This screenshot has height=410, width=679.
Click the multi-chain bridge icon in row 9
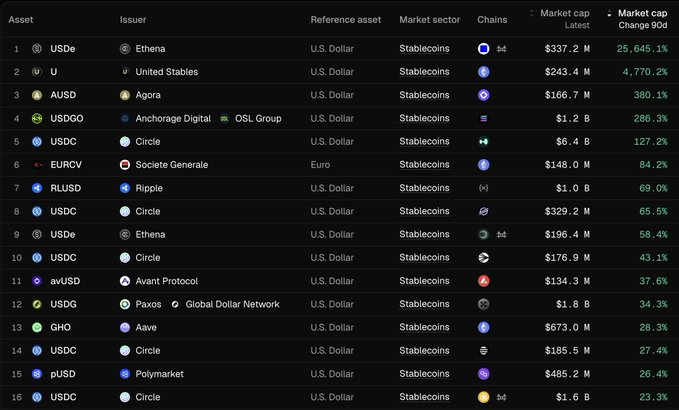tap(501, 235)
